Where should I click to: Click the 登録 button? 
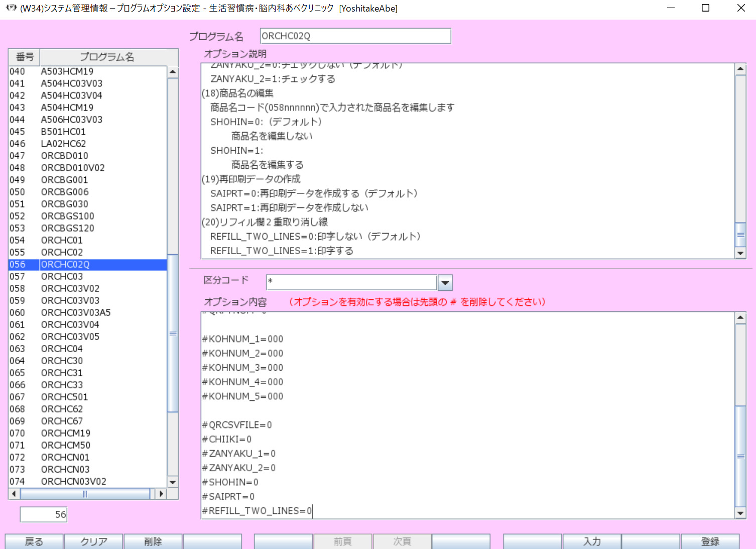click(710, 541)
